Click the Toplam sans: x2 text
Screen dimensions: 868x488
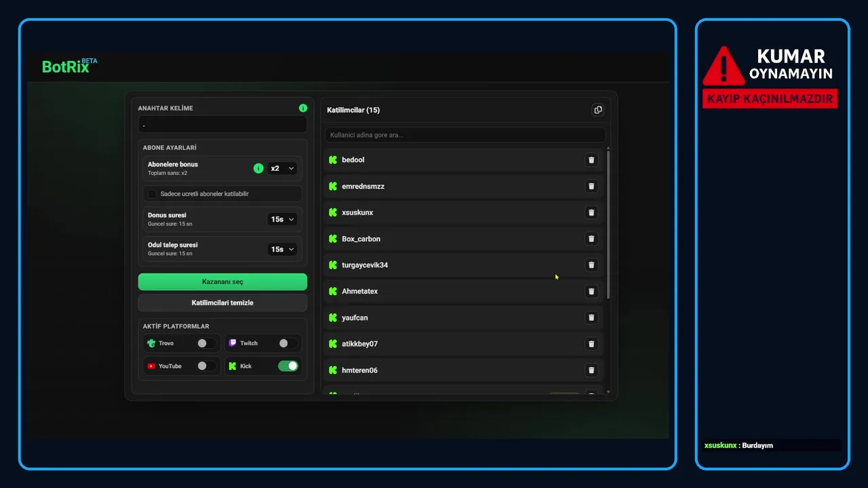(x=167, y=173)
